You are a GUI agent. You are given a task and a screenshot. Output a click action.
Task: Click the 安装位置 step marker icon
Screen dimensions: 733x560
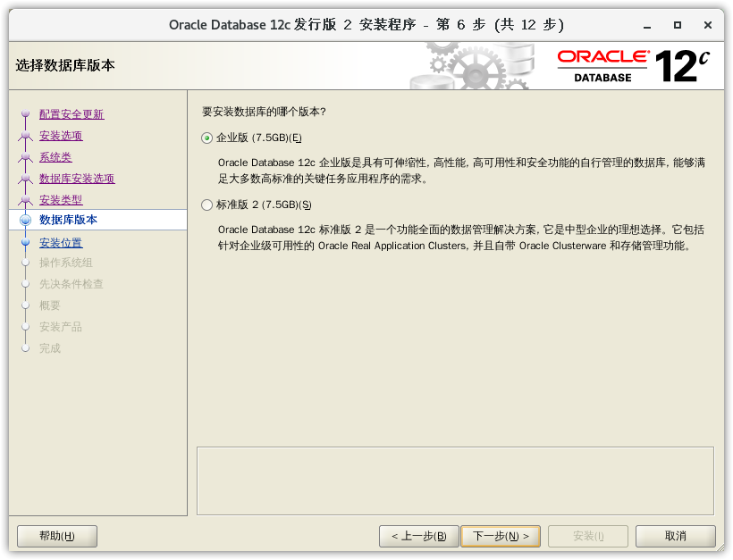click(25, 242)
